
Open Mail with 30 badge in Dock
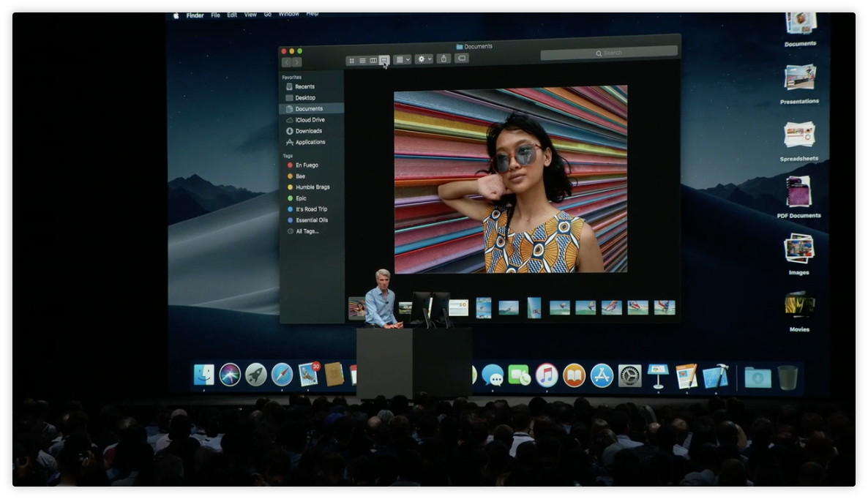tap(308, 375)
